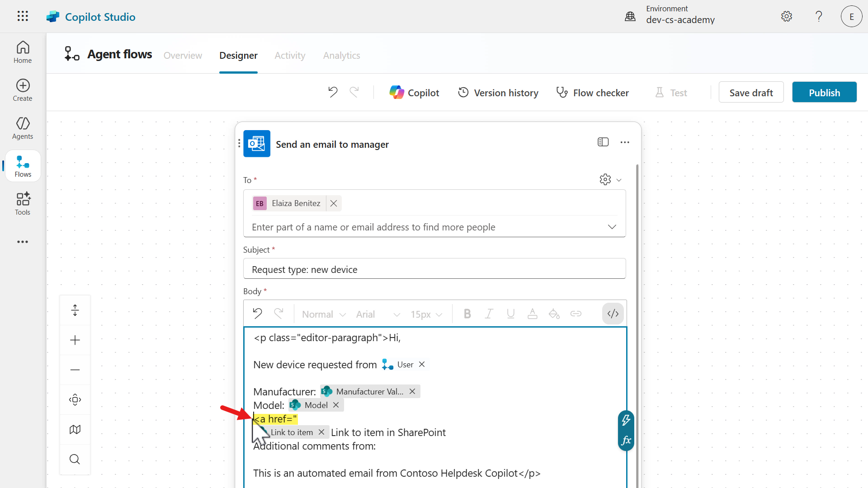Click the Save draft button

pos(751,93)
